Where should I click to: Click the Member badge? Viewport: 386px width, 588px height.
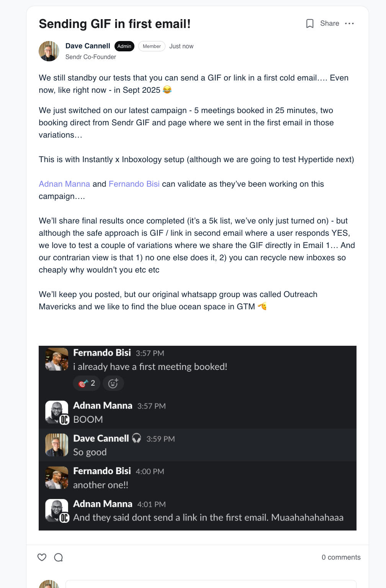pos(152,46)
